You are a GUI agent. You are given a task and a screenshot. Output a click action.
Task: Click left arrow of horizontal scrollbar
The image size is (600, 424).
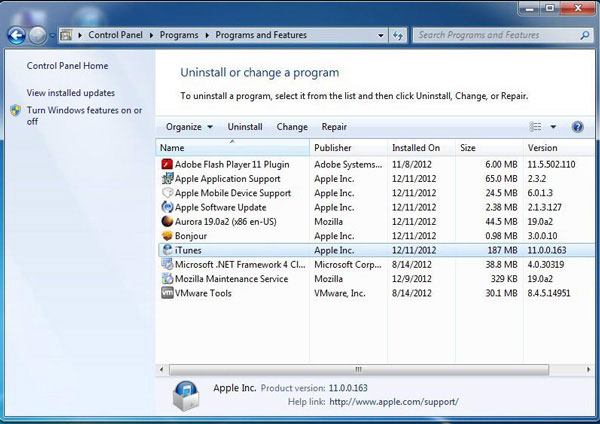coord(161,370)
